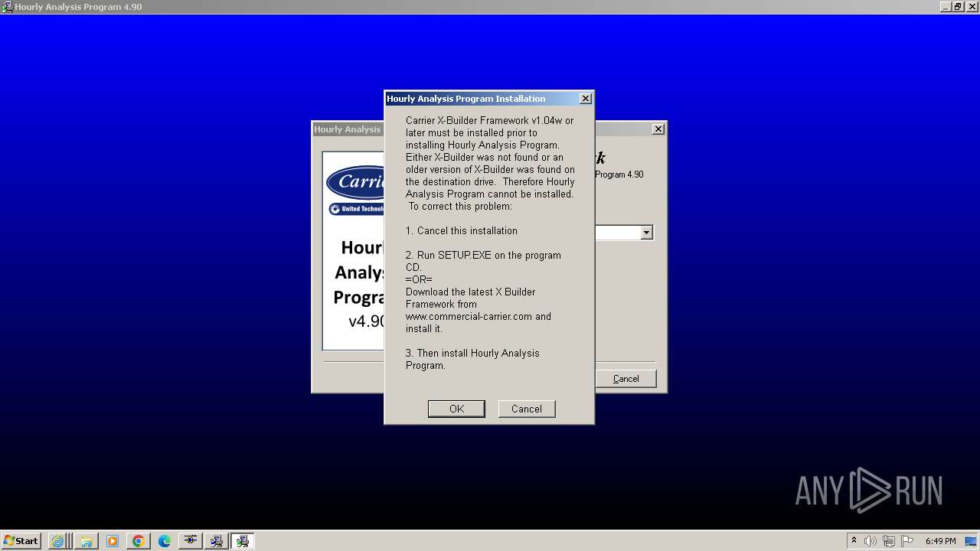Switch to the taskbar app left of installers
980x551 pixels.
click(x=190, y=541)
